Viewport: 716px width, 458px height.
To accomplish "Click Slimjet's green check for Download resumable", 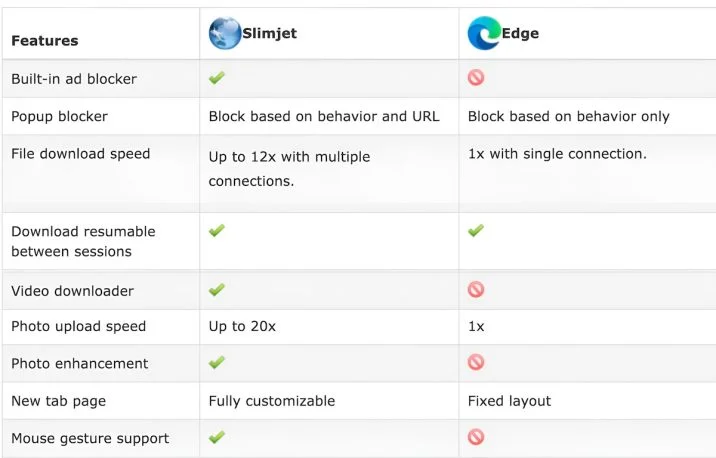I will coord(217,231).
